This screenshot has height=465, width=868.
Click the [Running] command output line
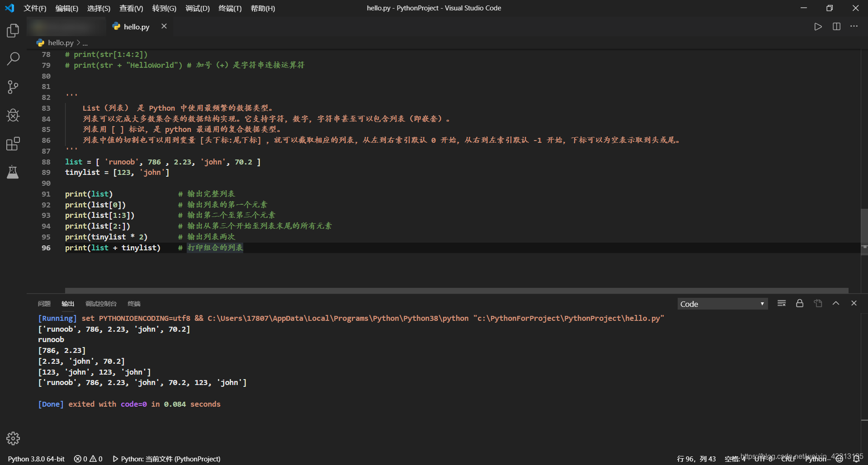[351, 318]
